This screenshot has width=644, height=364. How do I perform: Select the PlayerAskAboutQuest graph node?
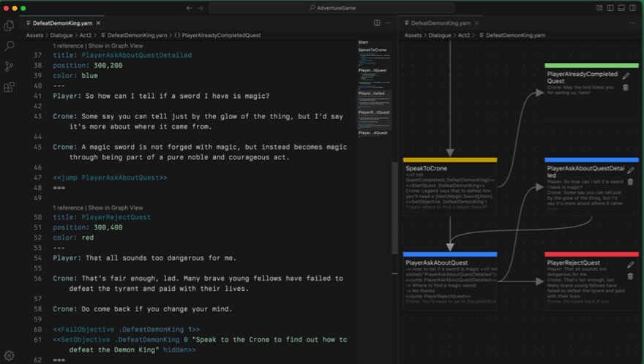[x=450, y=281]
